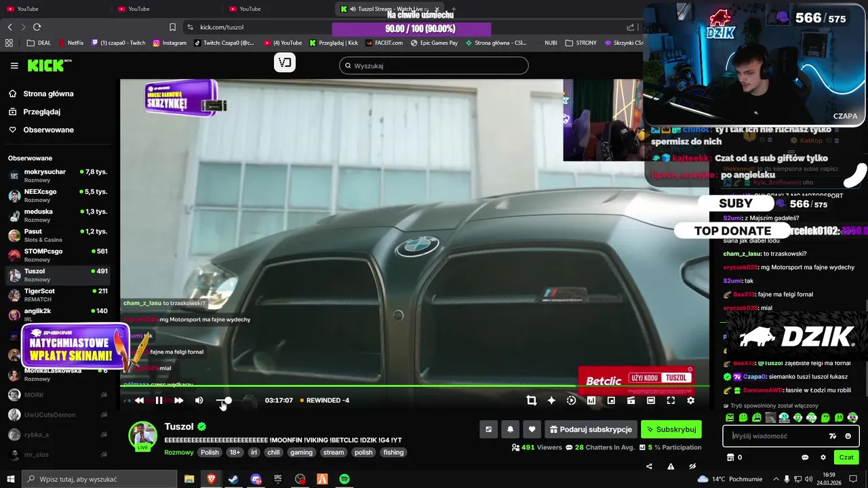Open the Netflix bookmark
This screenshot has width=868, height=488.
(71, 43)
